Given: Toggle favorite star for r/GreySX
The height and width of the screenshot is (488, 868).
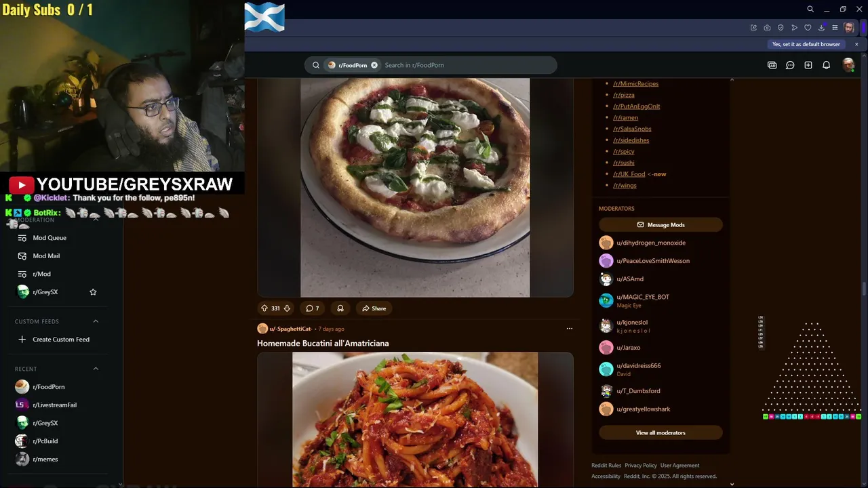Looking at the screenshot, I should pyautogui.click(x=93, y=292).
